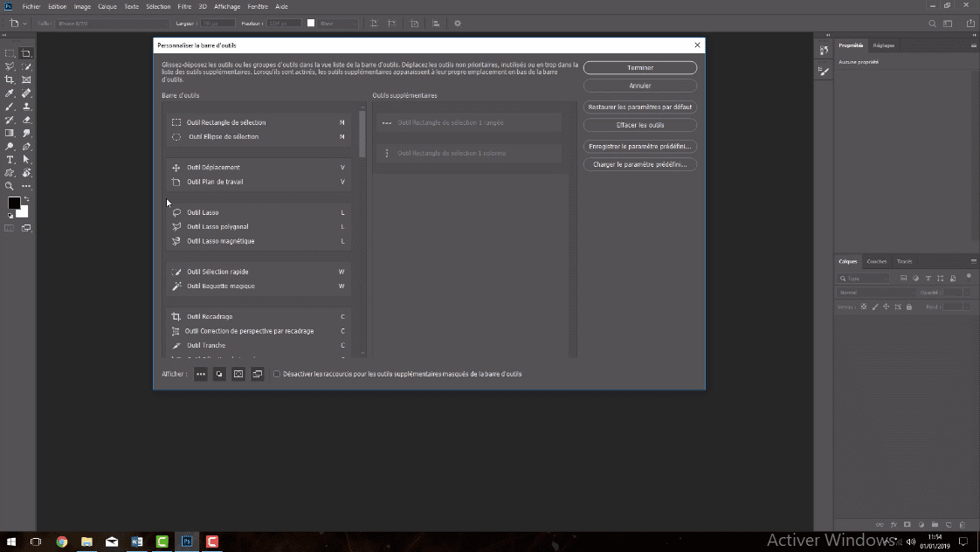Open the Fenêtre menu
Screen dimensions: 980x552
coord(258,6)
